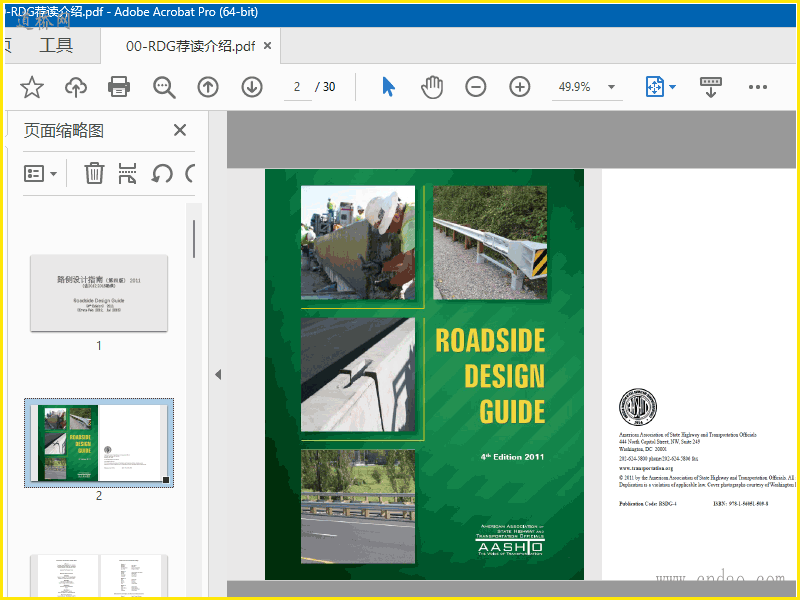Go to previous page arrow

pyautogui.click(x=208, y=87)
